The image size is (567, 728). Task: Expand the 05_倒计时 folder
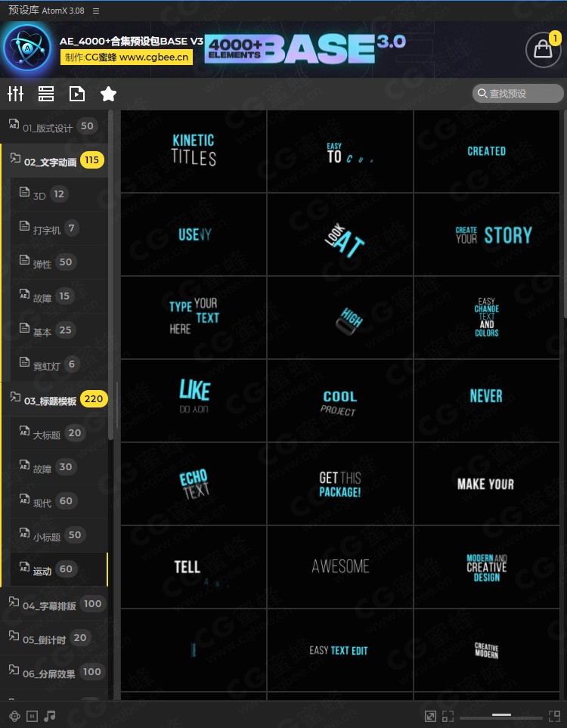pos(54,638)
